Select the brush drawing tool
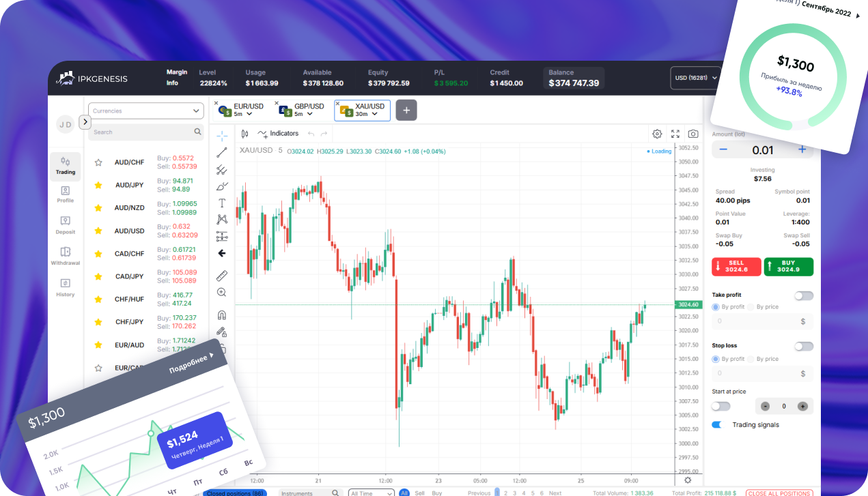The image size is (868, 496). (x=222, y=186)
